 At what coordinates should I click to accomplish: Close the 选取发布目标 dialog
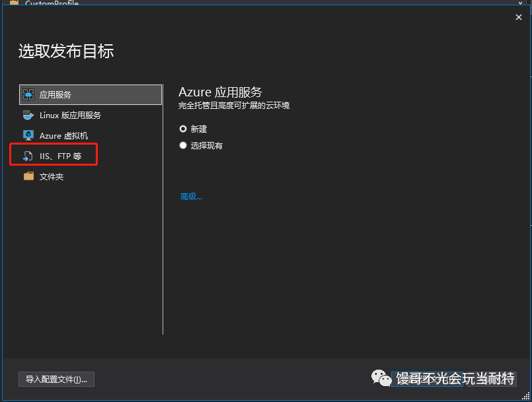click(x=518, y=17)
